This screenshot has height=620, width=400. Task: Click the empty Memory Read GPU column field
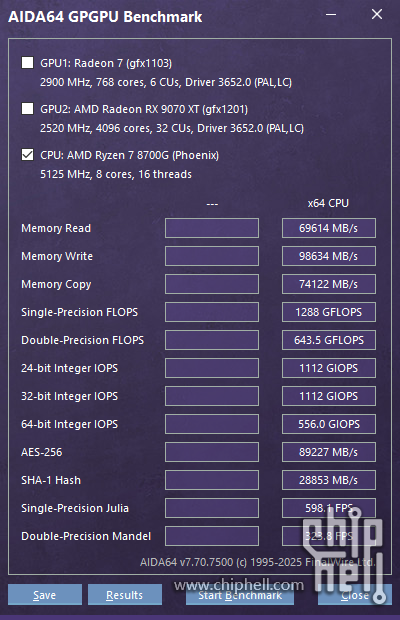(212, 228)
